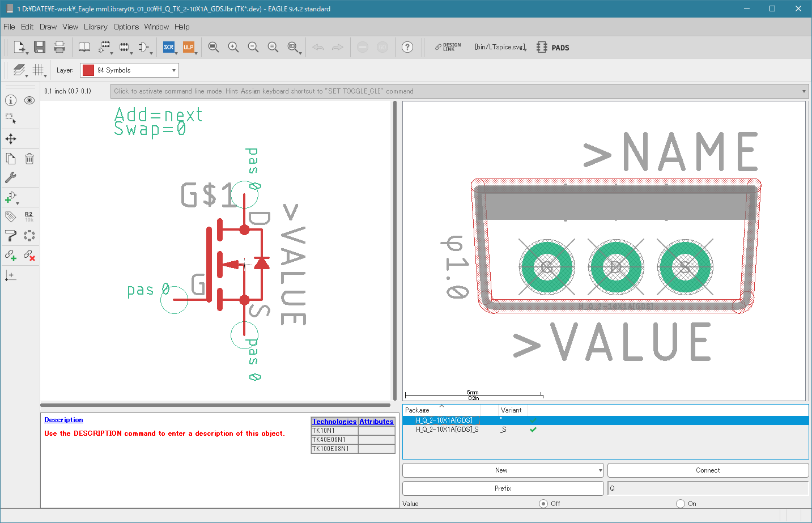Expand the command line history dropdown arrow
Screen dimensions: 812x523
pyautogui.click(x=804, y=91)
